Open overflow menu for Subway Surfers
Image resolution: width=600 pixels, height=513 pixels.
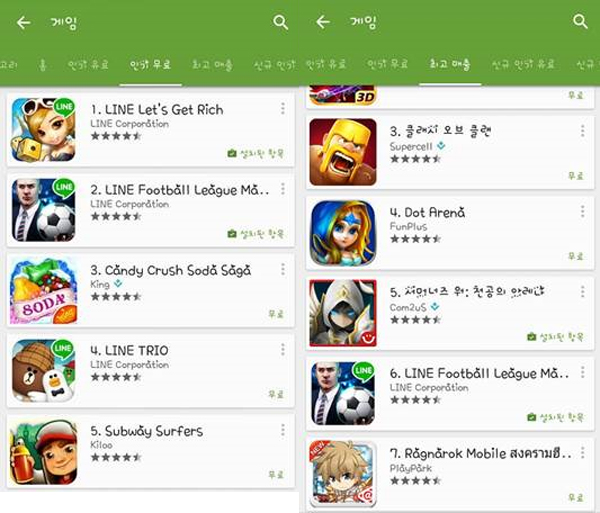click(283, 430)
